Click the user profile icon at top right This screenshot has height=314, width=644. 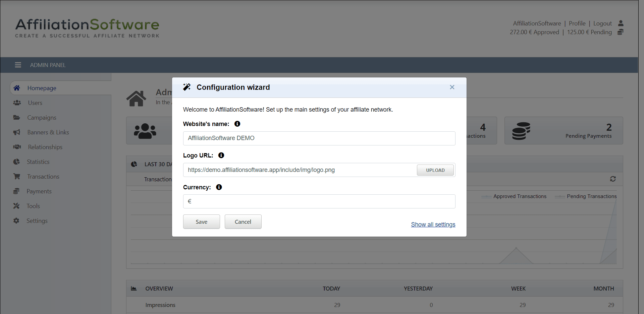point(621,23)
